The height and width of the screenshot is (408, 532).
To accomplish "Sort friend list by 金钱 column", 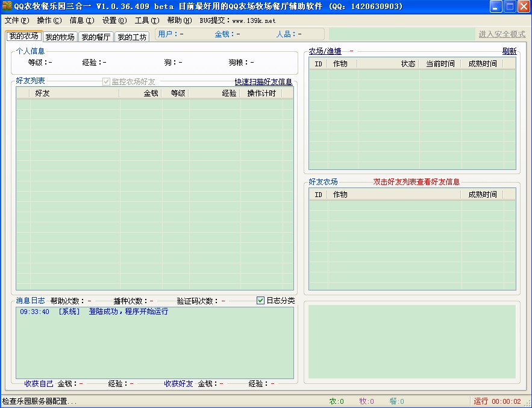I will (140, 93).
